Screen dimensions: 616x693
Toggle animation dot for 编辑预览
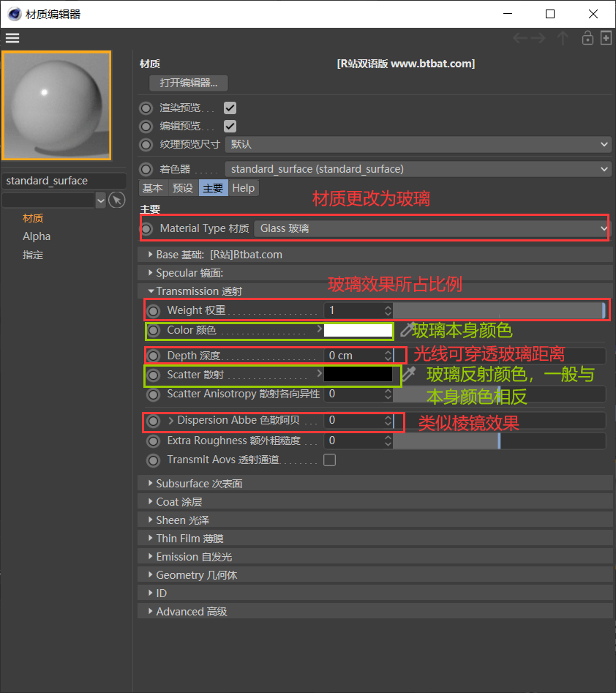[x=146, y=127]
